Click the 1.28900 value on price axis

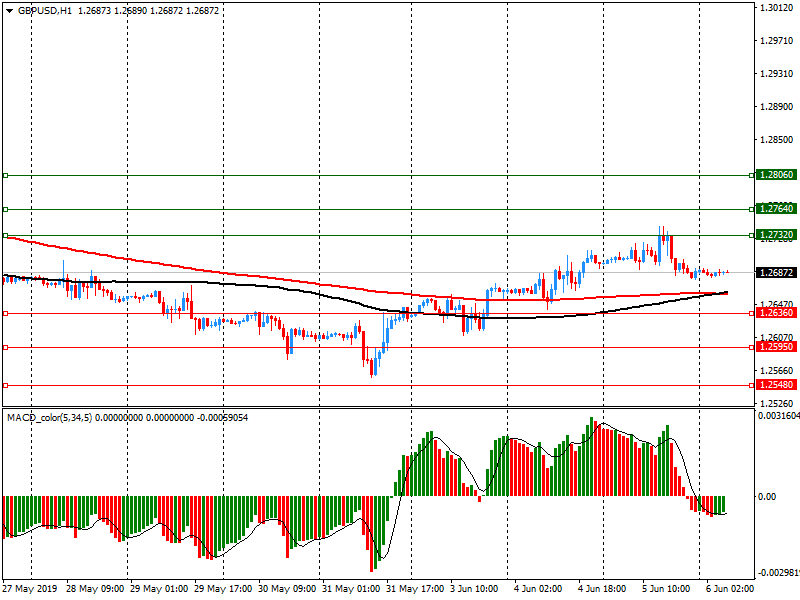click(x=777, y=107)
